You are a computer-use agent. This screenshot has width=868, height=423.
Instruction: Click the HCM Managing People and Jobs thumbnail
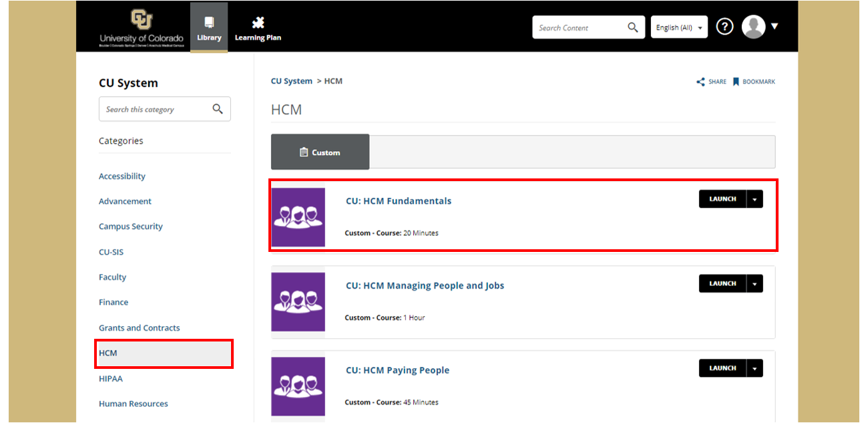[x=298, y=302]
